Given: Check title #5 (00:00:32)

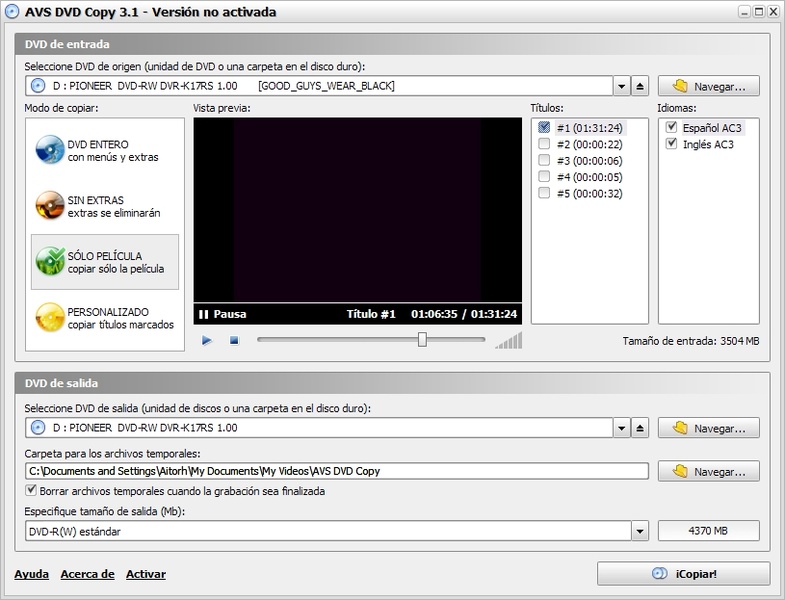Looking at the screenshot, I should [x=544, y=193].
